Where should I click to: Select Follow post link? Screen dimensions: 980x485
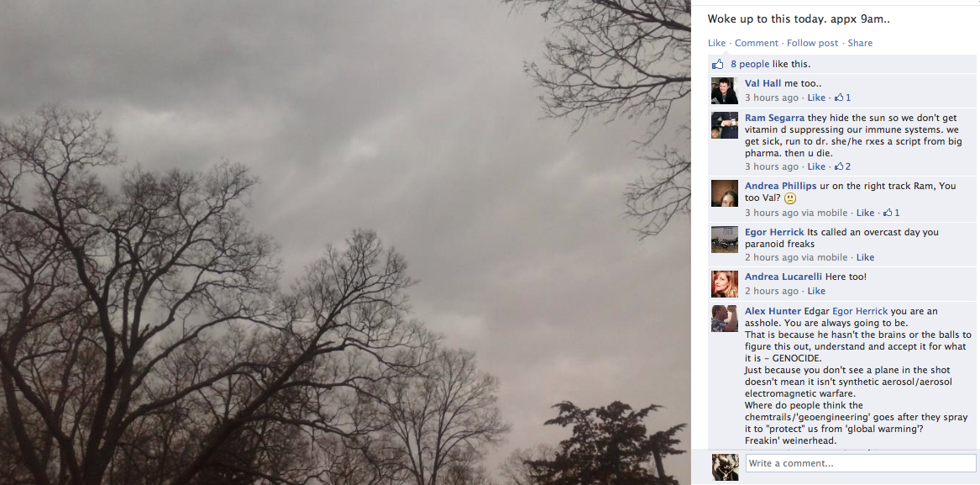[x=813, y=43]
